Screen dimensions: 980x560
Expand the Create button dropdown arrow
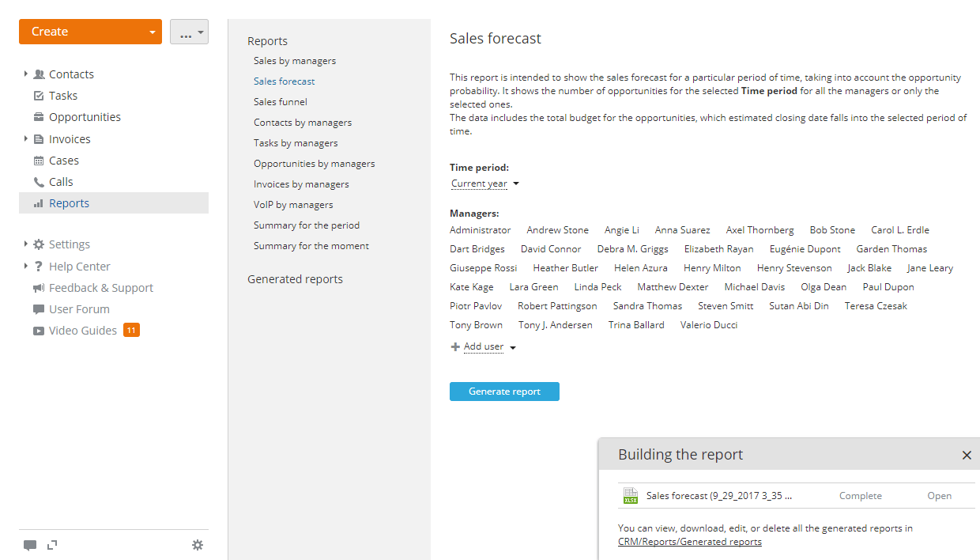click(x=152, y=31)
